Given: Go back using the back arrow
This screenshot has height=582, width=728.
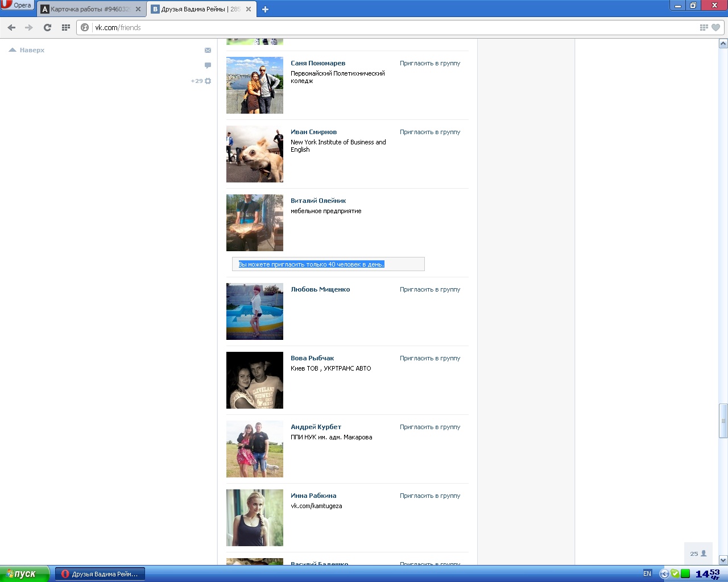Looking at the screenshot, I should 11,27.
